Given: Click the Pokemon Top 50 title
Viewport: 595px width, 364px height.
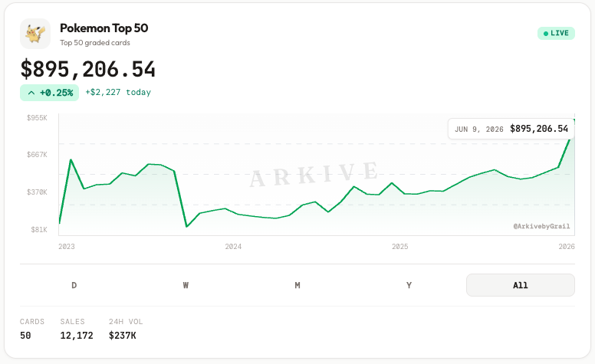Looking at the screenshot, I should tap(104, 28).
